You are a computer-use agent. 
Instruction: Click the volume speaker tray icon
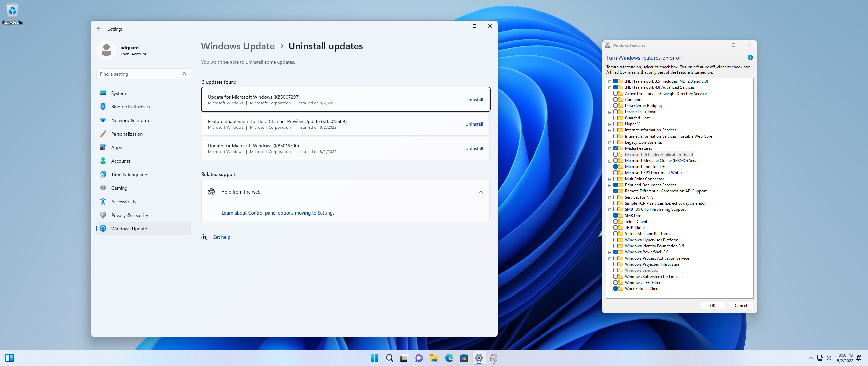point(828,358)
